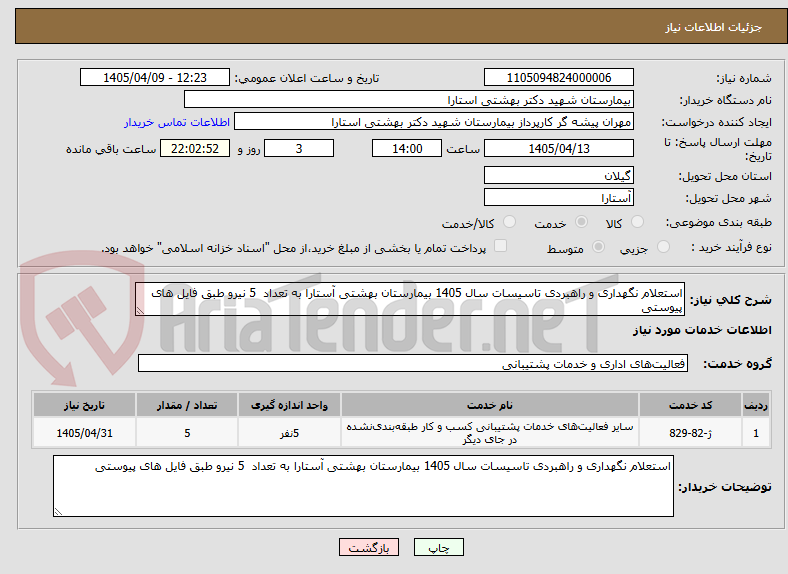Click the need number field 1105094824000006
This screenshot has height=574, width=788.
pos(559,77)
